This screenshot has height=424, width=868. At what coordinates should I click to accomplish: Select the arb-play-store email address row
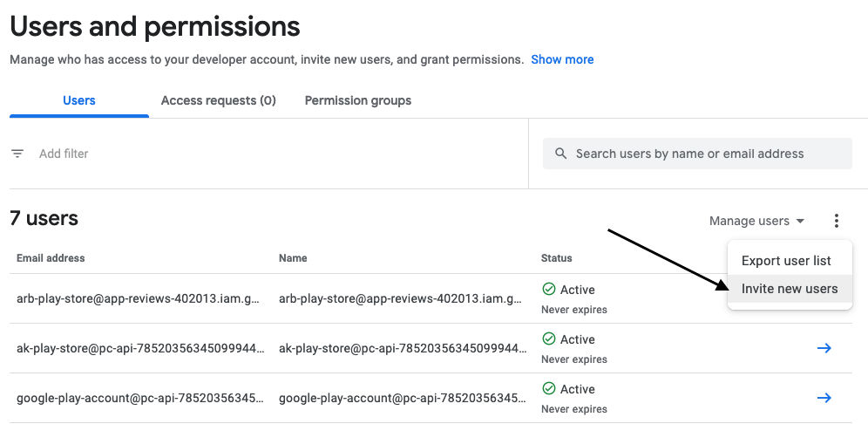coord(138,298)
